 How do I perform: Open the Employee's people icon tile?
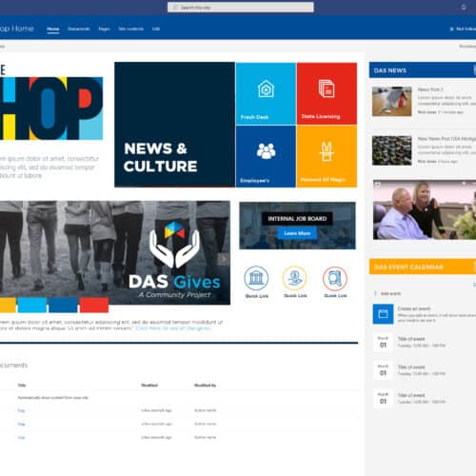(266, 156)
